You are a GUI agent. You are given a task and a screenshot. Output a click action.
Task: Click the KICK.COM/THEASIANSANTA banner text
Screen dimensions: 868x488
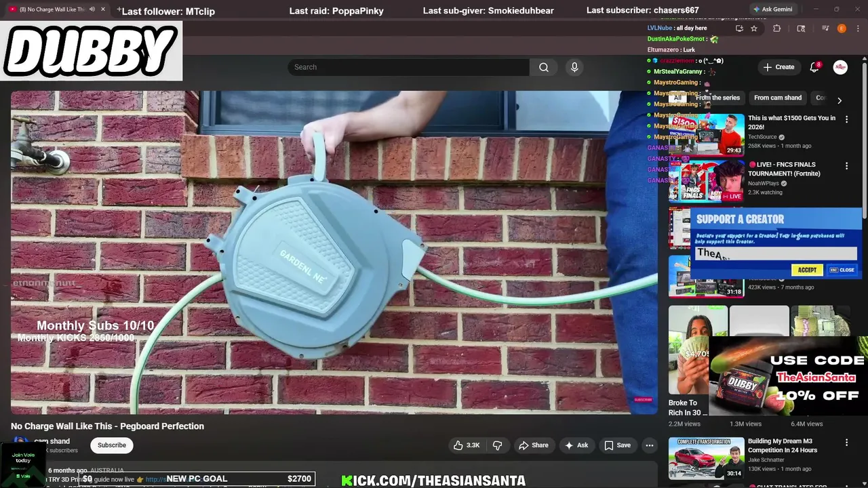click(433, 481)
